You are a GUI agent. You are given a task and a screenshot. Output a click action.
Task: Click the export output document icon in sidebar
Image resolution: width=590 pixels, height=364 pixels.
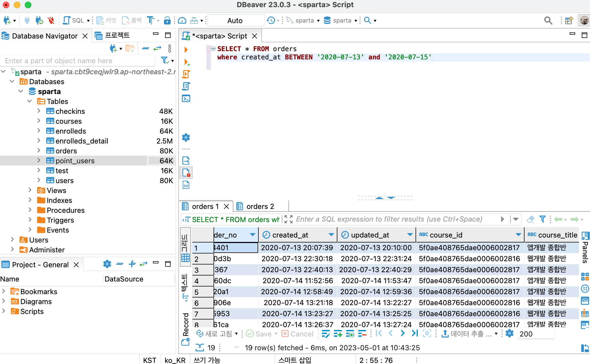coord(186,161)
